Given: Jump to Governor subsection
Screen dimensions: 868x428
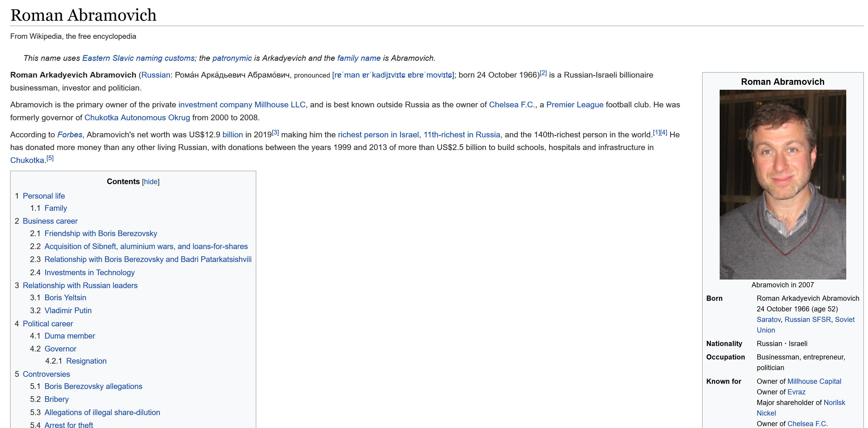Looking at the screenshot, I should tap(60, 349).
